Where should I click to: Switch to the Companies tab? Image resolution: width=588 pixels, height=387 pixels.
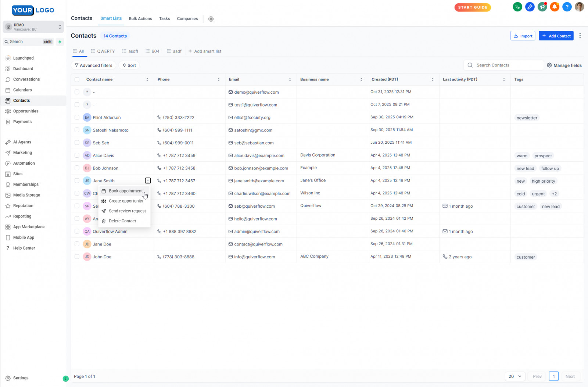pos(187,19)
